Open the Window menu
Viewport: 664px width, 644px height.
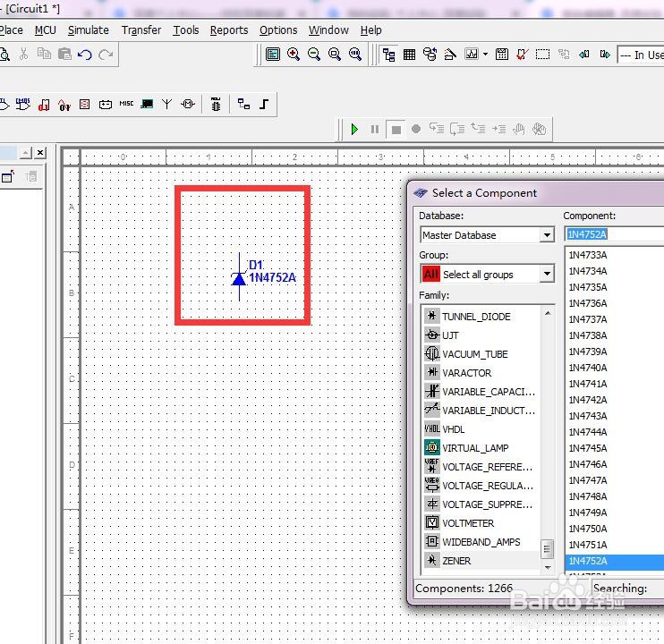(x=328, y=30)
